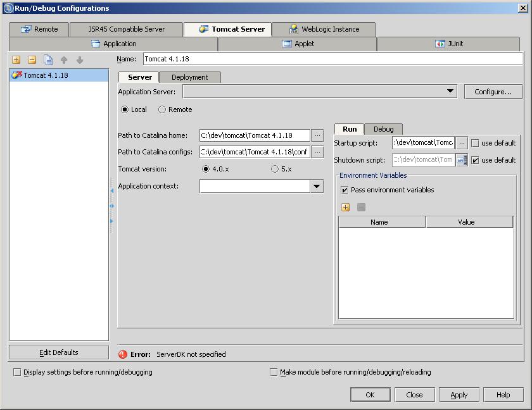Screen dimensions: 532x410
Task: Click the move configuration up arrow
Action: tap(64, 60)
